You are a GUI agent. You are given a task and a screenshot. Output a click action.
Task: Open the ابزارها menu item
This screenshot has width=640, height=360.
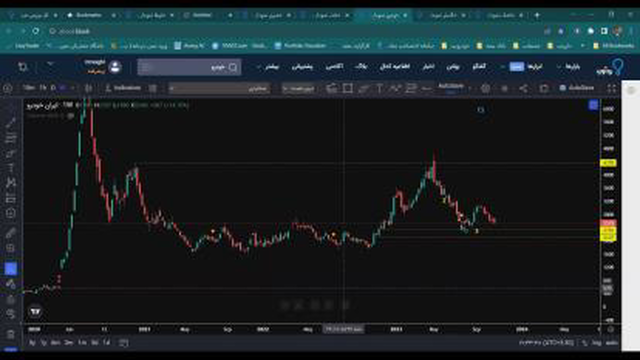pos(535,67)
